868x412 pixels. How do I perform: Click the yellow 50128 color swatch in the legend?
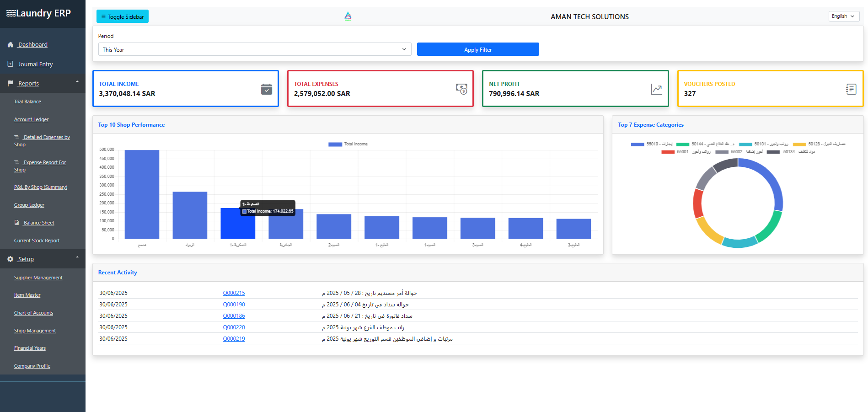tap(799, 144)
